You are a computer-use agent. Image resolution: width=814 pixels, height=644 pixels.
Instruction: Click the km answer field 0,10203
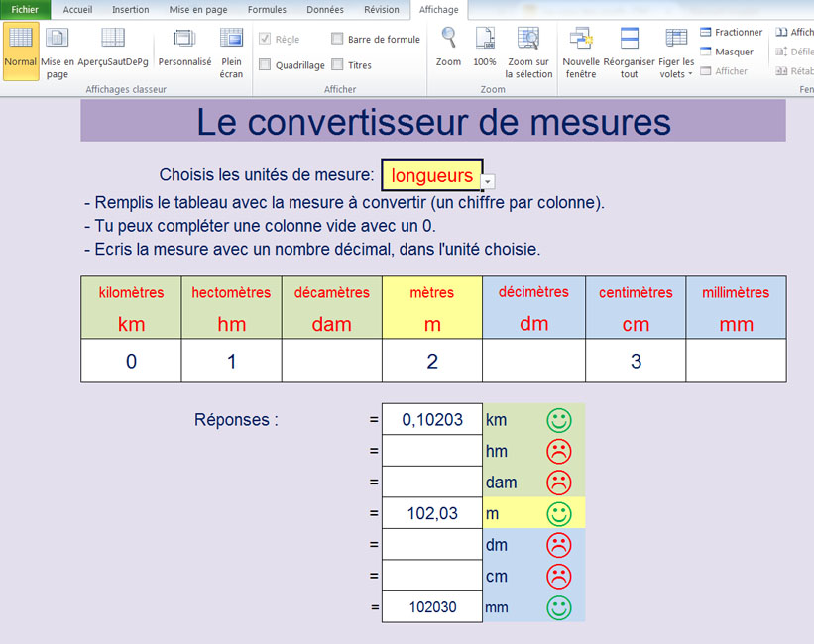(432, 419)
